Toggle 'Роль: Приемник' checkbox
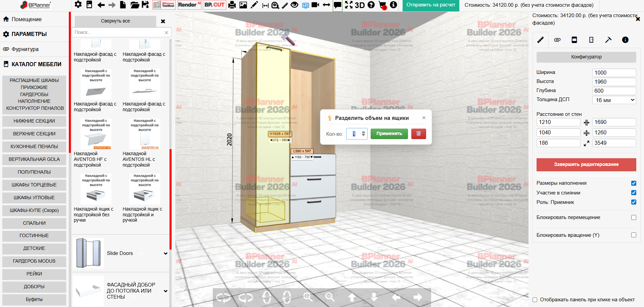 click(x=634, y=202)
